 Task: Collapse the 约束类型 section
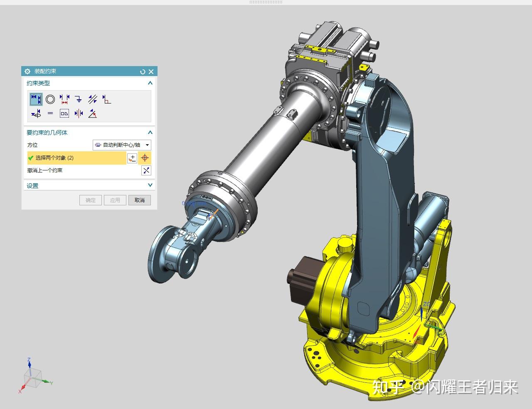point(150,83)
